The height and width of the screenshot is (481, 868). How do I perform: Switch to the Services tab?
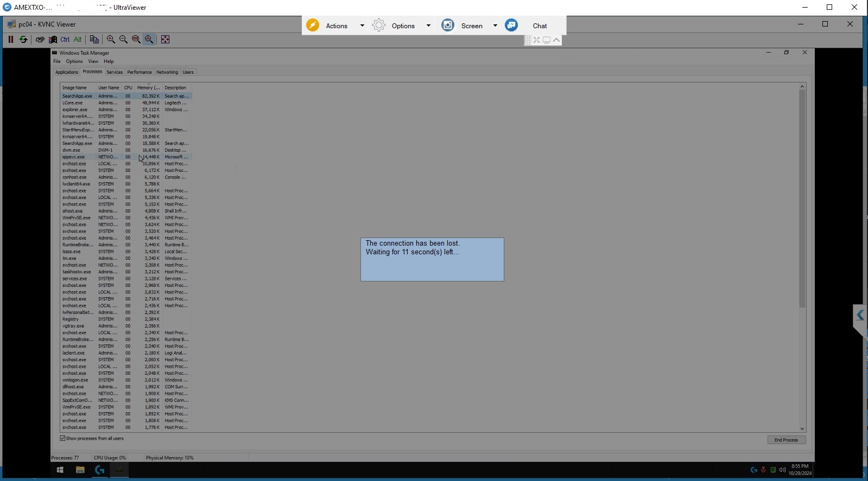tap(115, 72)
